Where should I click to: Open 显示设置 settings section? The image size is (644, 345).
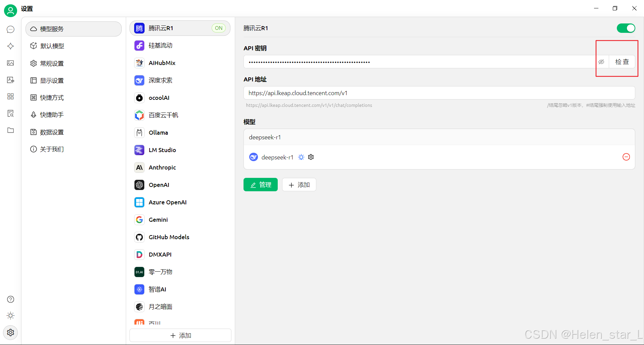[73, 80]
